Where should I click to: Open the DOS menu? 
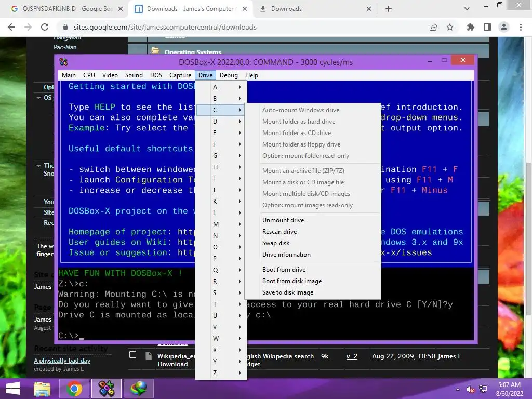(156, 75)
